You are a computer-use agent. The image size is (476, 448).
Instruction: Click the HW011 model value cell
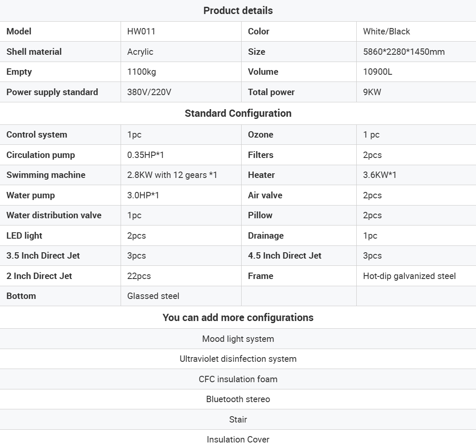141,31
